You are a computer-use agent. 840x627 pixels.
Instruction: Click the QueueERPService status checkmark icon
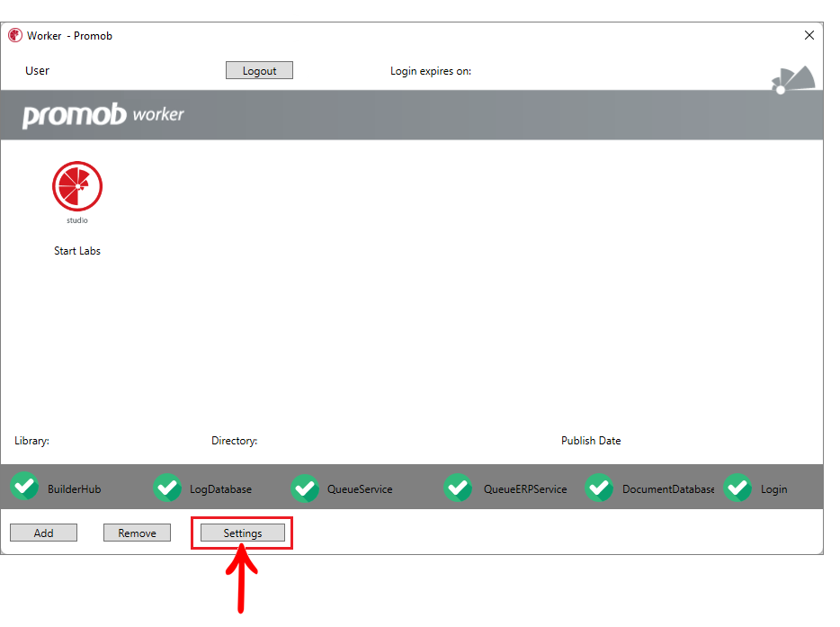click(x=458, y=488)
